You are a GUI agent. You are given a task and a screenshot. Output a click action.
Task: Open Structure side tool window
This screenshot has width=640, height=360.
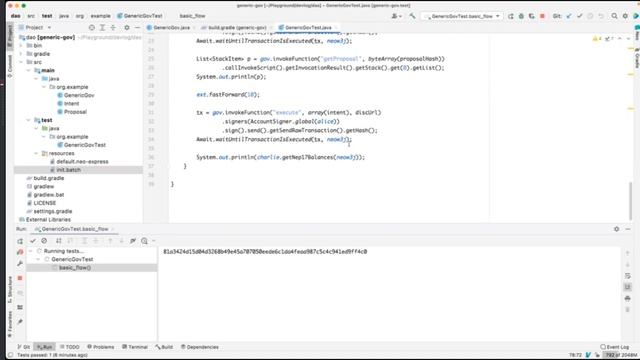[10, 289]
